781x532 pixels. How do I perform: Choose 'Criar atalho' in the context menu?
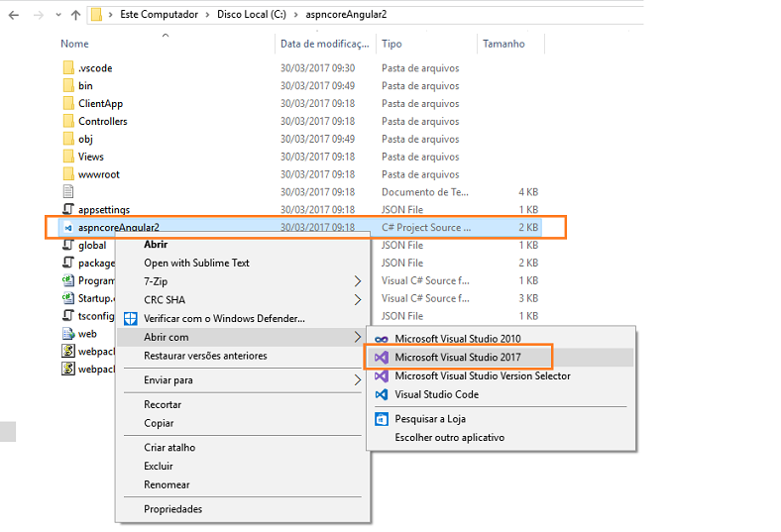(243, 448)
